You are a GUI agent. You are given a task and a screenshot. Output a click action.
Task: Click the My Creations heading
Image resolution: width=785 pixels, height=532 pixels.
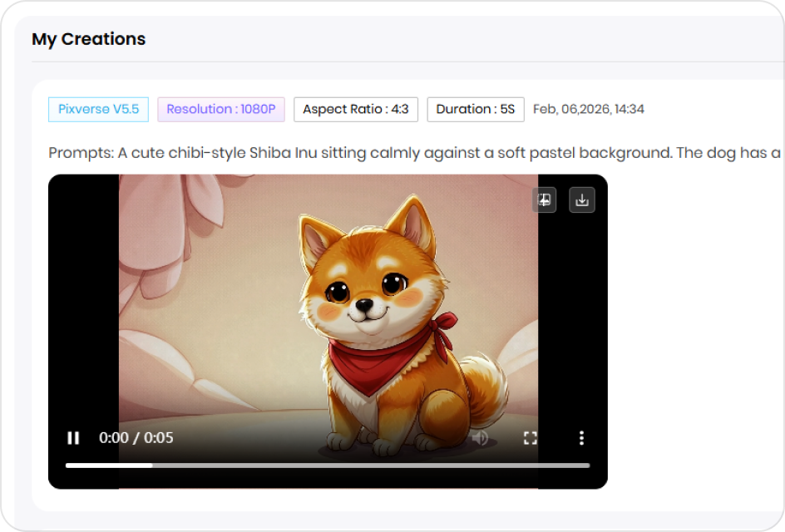(89, 39)
